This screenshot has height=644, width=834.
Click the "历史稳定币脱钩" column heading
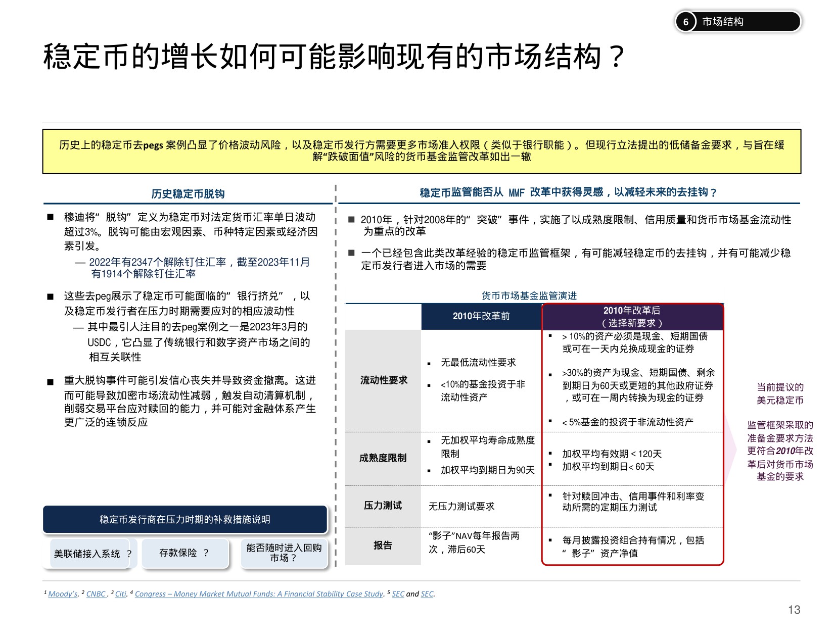coord(187,192)
